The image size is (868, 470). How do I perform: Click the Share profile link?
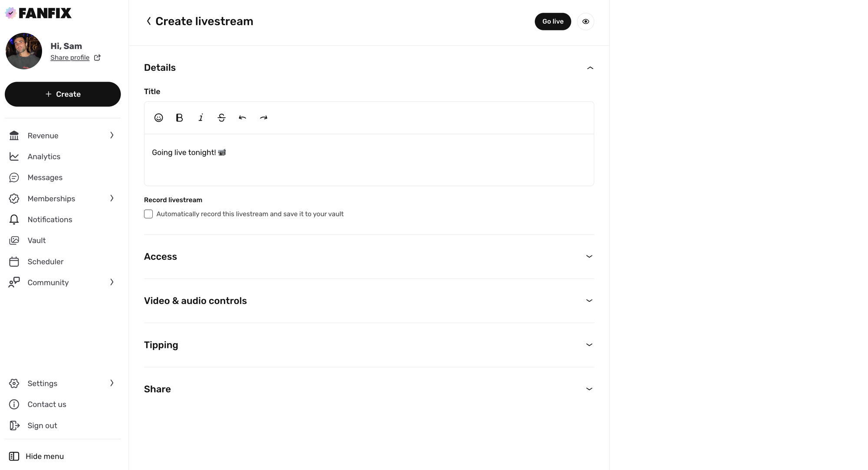[70, 58]
